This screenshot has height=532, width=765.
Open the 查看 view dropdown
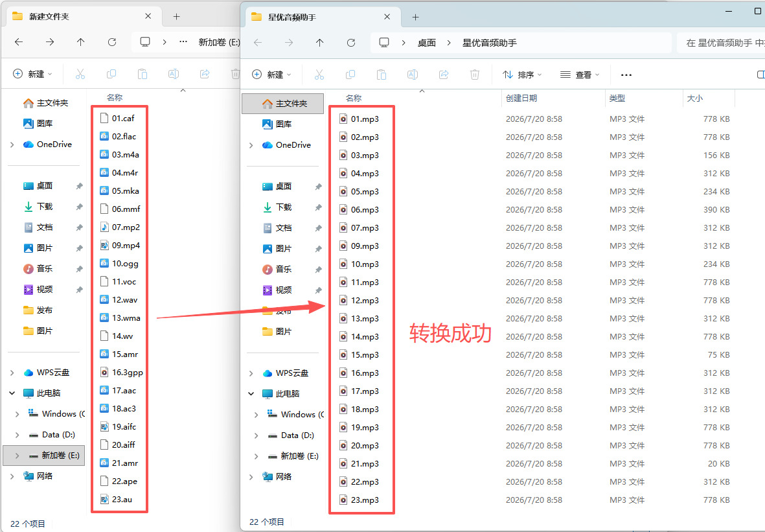click(x=580, y=75)
